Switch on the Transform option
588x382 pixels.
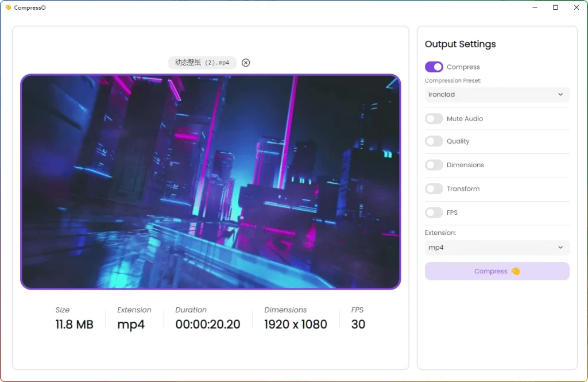[434, 189]
